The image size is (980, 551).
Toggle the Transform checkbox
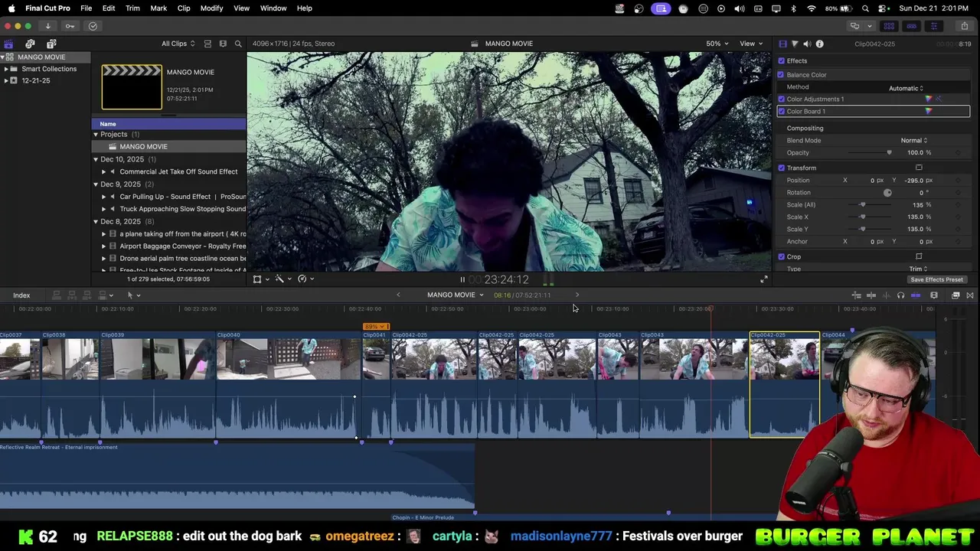[781, 168]
